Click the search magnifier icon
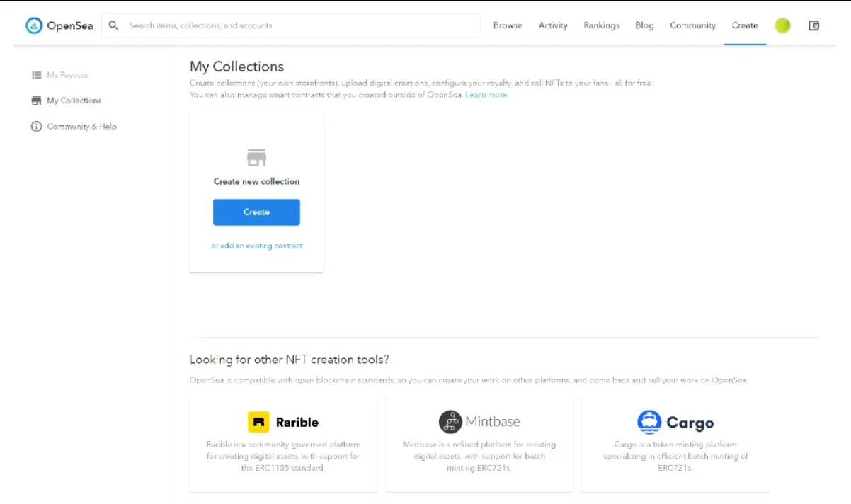Viewport: 851px width, 504px height. point(113,25)
